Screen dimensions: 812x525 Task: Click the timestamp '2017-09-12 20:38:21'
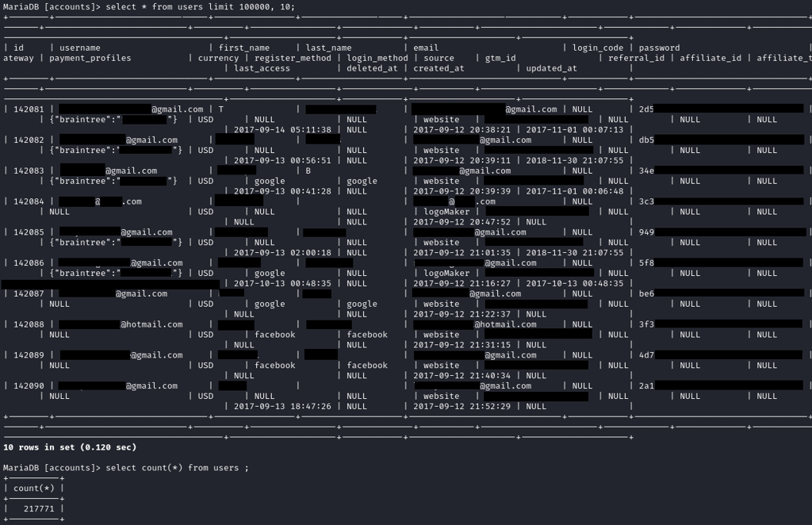(x=462, y=130)
